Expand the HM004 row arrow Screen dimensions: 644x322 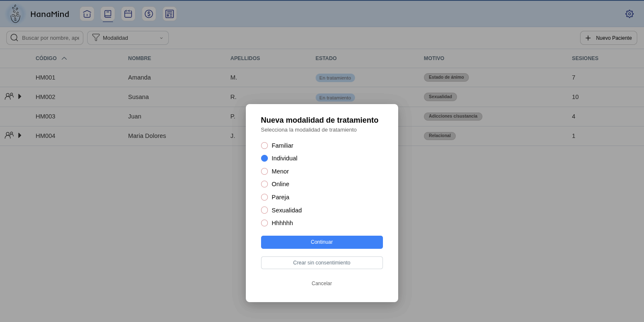19,135
